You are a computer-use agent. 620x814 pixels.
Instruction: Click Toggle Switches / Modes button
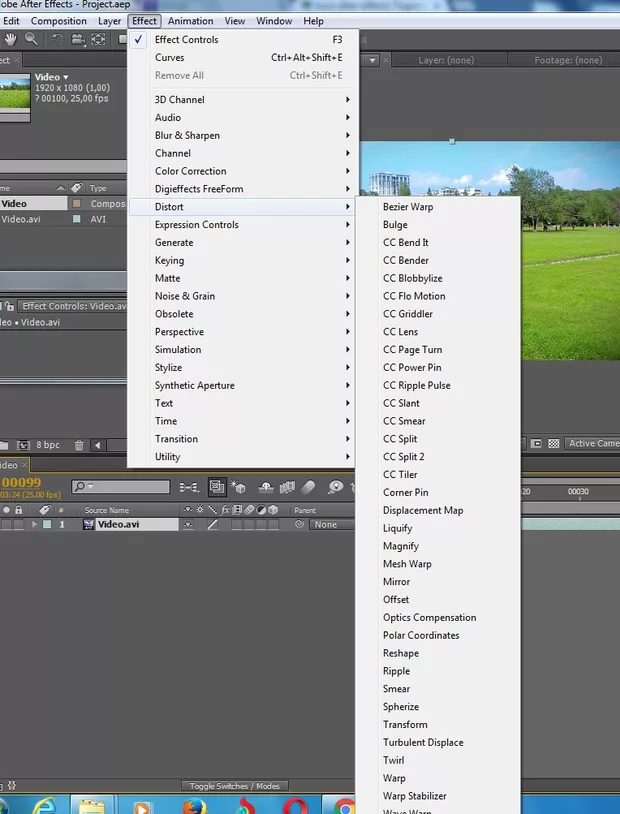(235, 786)
